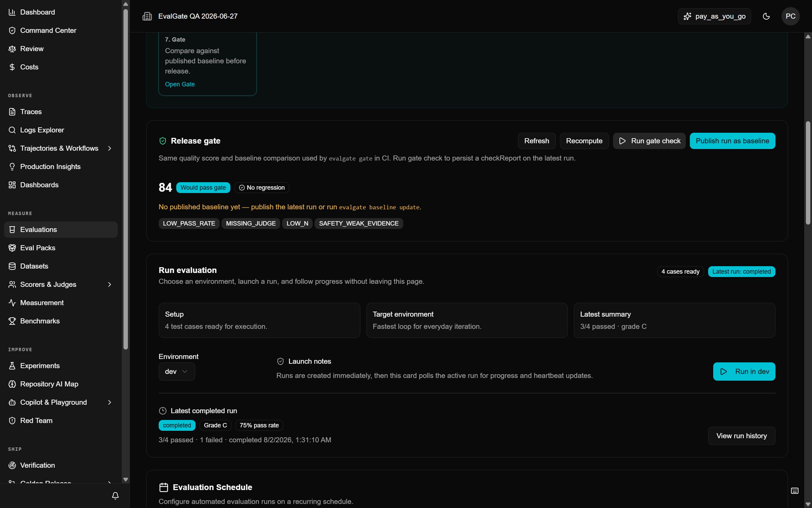This screenshot has width=812, height=508.
Task: Start Run in dev
Action: [x=744, y=372]
